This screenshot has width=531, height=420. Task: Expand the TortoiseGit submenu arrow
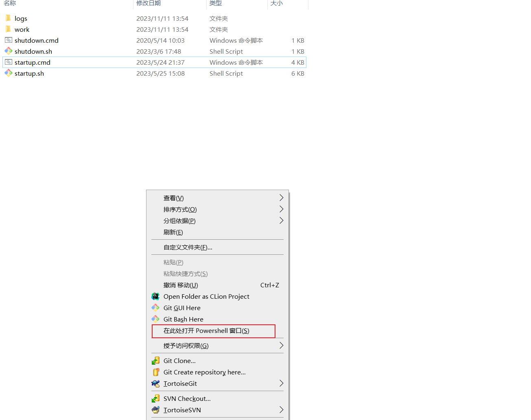pyautogui.click(x=281, y=383)
